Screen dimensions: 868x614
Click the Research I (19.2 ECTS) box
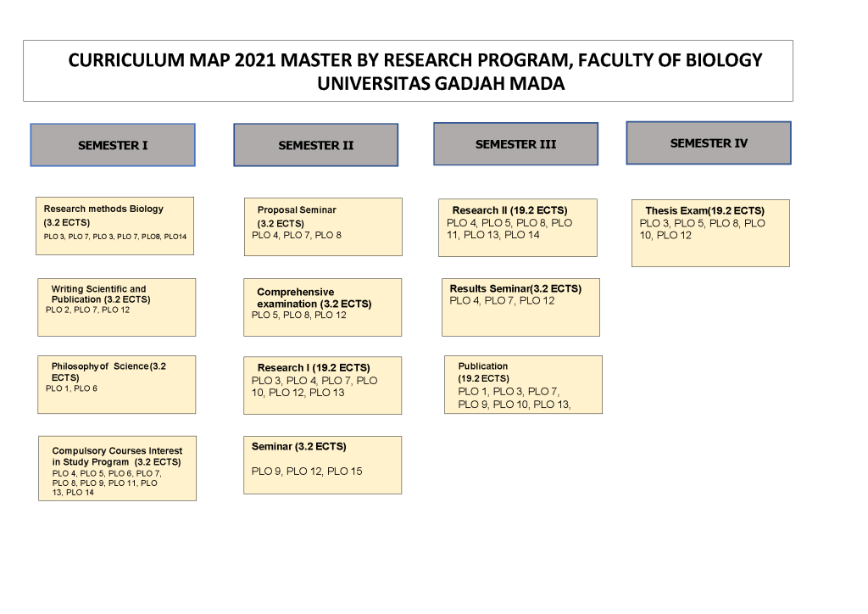pos(323,385)
